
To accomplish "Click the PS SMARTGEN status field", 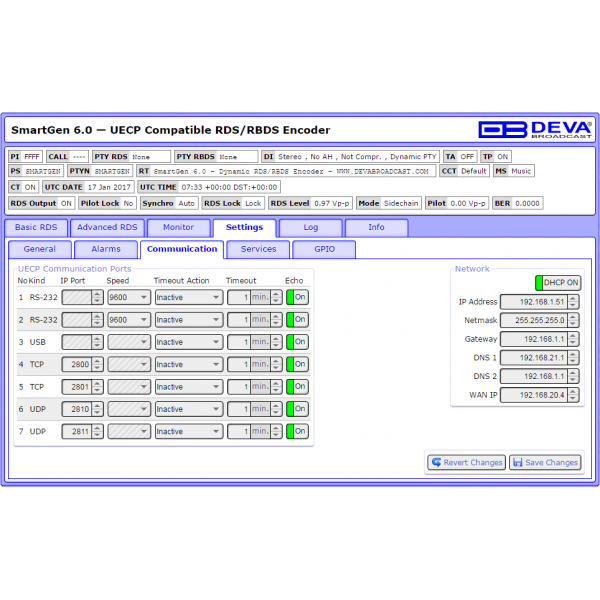I will (x=36, y=171).
